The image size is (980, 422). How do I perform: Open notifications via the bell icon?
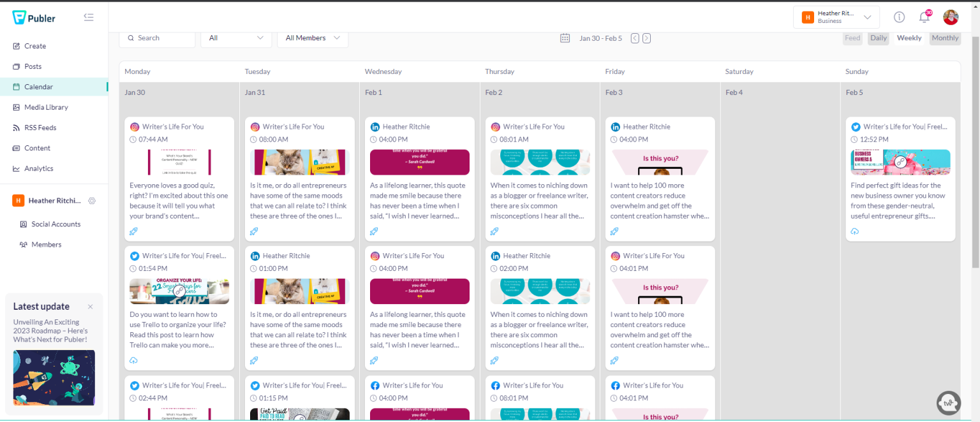coord(924,17)
